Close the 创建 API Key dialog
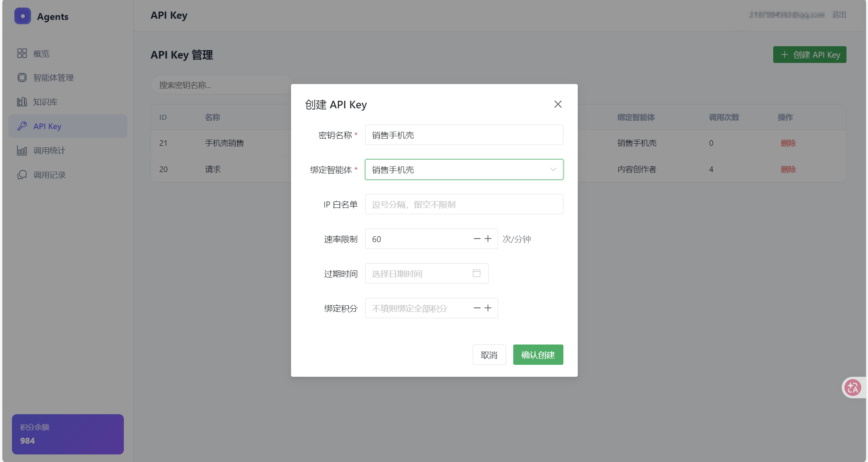The image size is (868, 462). tap(558, 104)
